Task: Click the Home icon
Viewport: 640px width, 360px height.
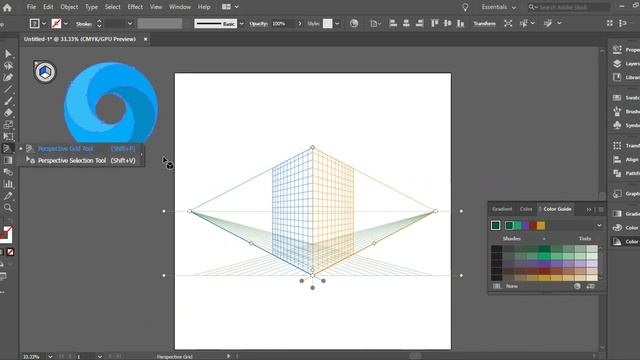Action: pyautogui.click(x=7, y=7)
